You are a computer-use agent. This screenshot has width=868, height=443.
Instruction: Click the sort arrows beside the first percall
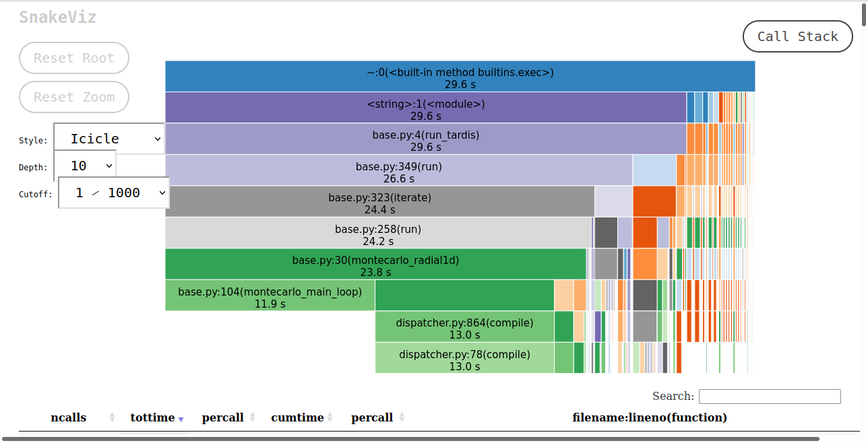252,417
